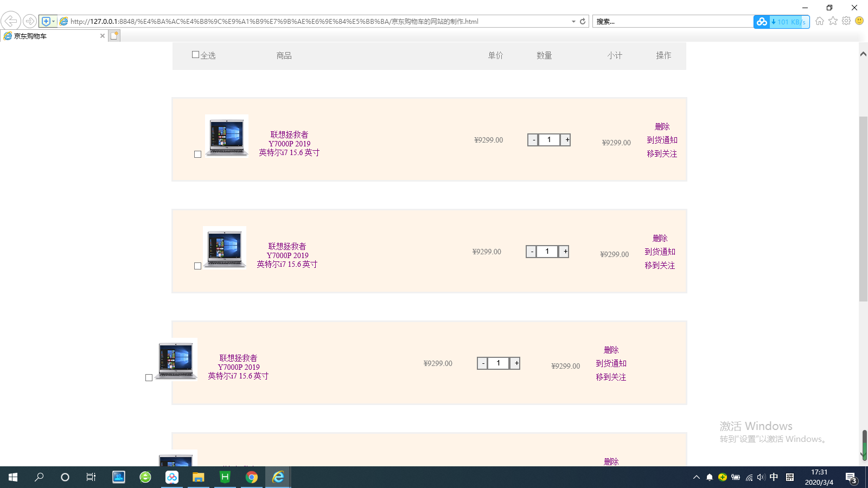Open the third item's 联想拯救者 product link

(x=238, y=367)
